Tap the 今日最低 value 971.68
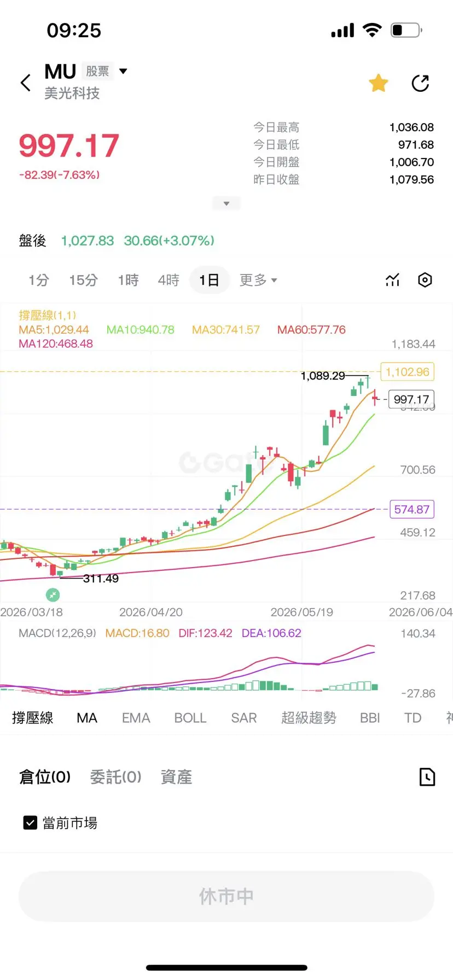453x980 pixels. click(x=416, y=145)
